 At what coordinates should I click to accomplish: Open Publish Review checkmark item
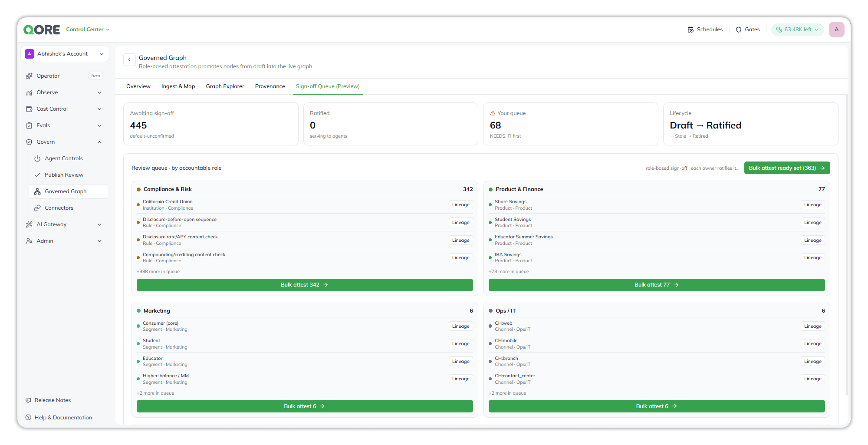coord(68,175)
